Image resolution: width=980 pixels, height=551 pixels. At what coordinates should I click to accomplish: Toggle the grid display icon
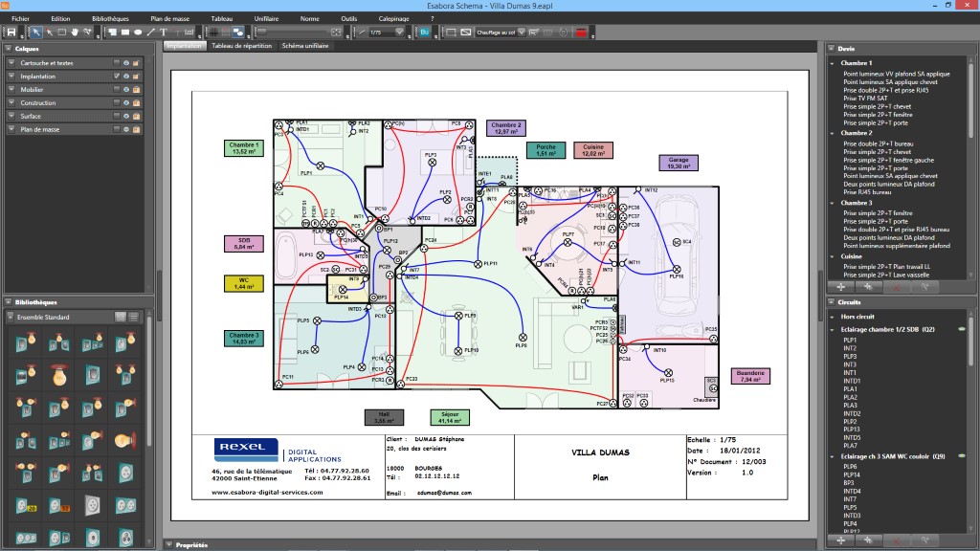click(213, 32)
